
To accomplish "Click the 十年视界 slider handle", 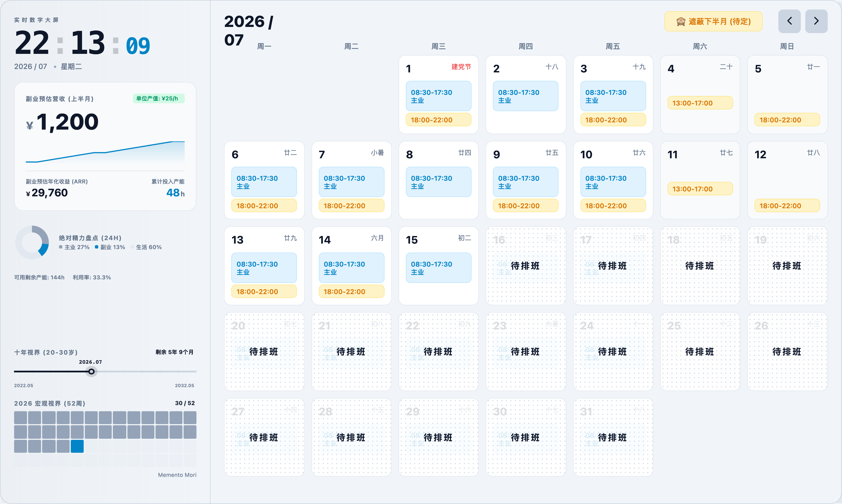I will pyautogui.click(x=91, y=372).
